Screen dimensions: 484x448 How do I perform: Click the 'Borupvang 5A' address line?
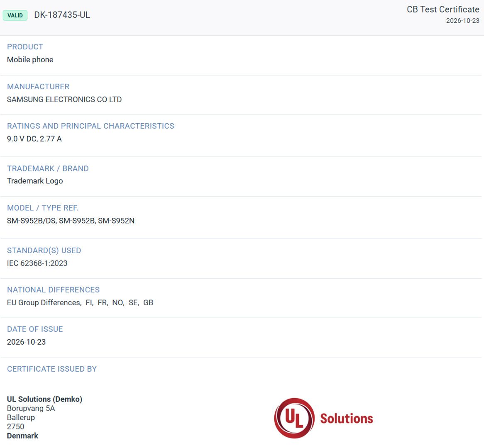pyautogui.click(x=31, y=408)
